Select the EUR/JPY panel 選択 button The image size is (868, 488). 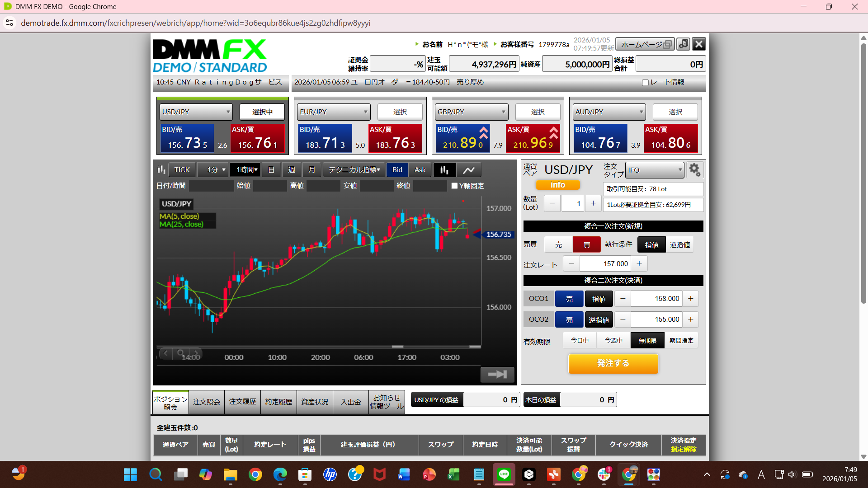(400, 112)
